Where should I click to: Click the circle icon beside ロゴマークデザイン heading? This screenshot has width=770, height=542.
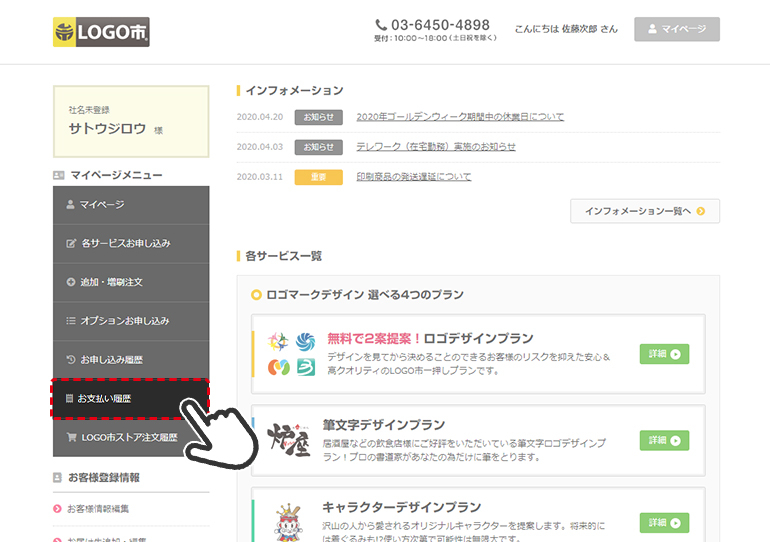[x=256, y=295]
